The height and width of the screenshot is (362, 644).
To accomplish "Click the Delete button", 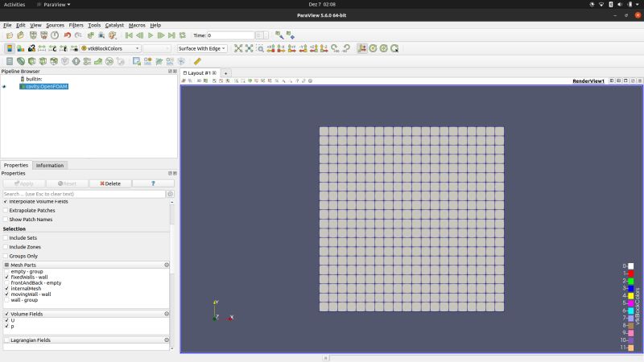I will (x=110, y=183).
